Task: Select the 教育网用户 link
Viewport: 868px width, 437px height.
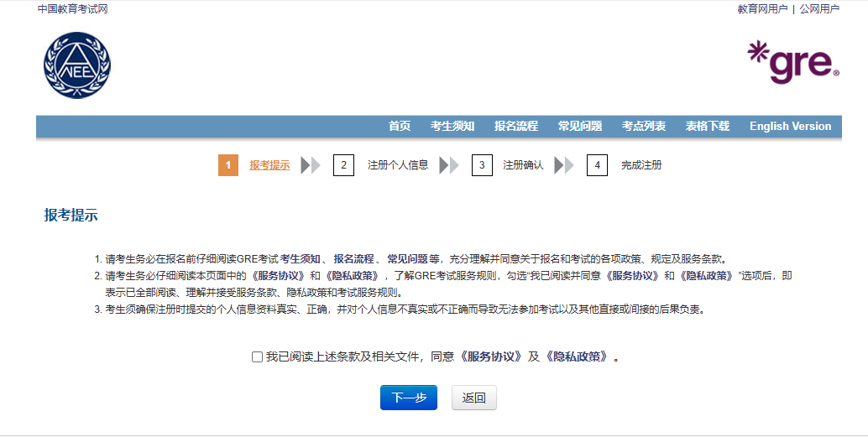Action: [762, 9]
